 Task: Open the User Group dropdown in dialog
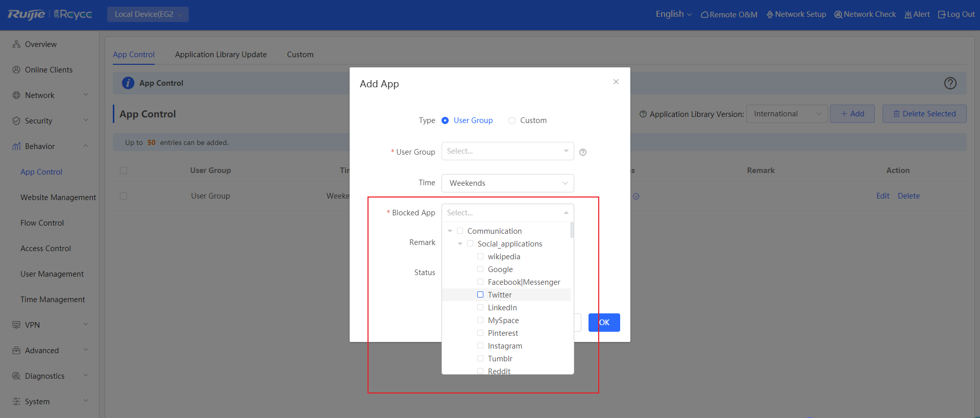[x=508, y=151]
